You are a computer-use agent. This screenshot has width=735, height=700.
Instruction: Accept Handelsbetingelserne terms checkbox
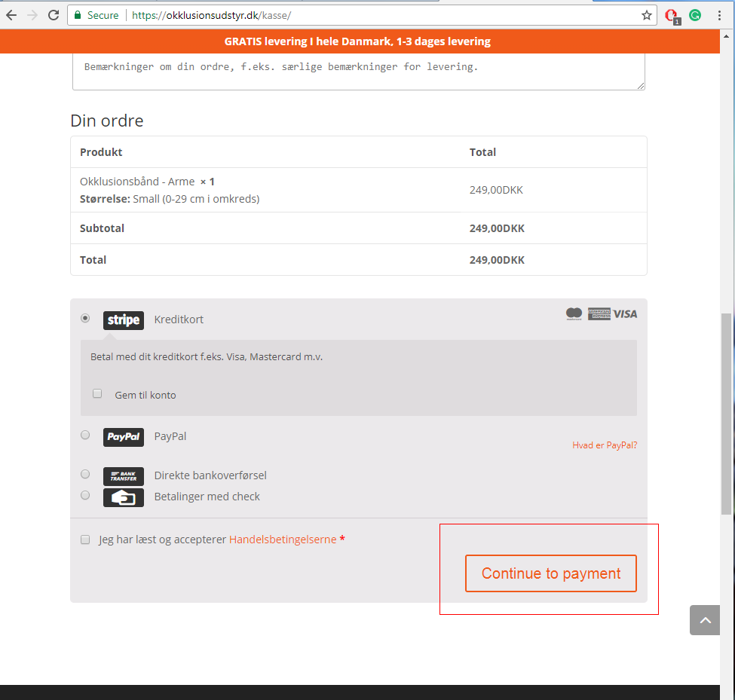pyautogui.click(x=85, y=540)
